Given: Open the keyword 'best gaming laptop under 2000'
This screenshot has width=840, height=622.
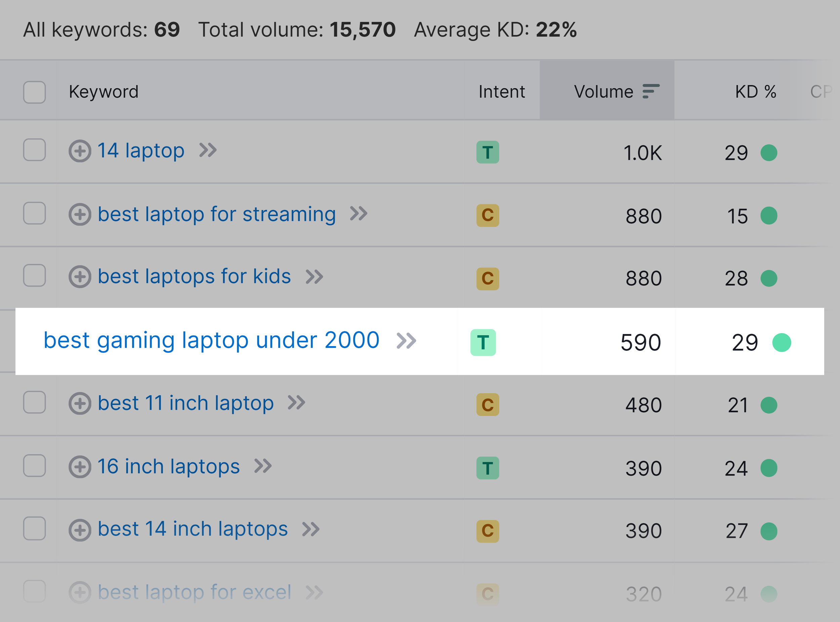Looking at the screenshot, I should (x=211, y=340).
